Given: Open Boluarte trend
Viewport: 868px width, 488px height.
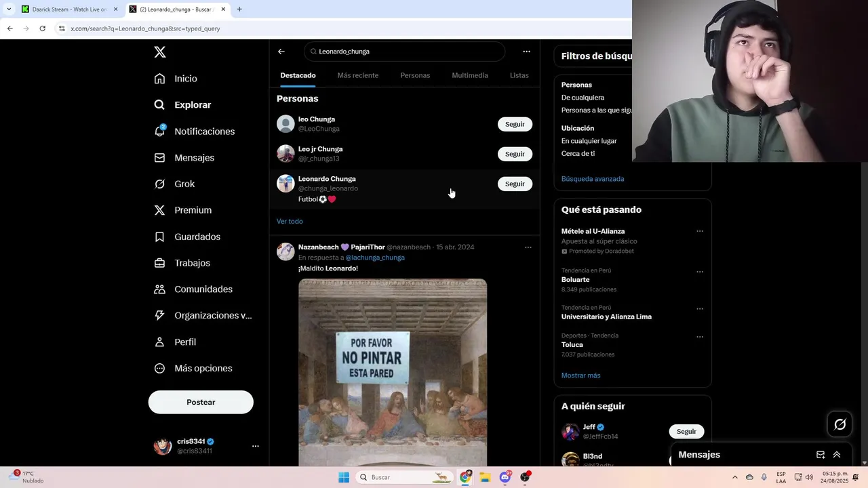Looking at the screenshot, I should [x=575, y=280].
